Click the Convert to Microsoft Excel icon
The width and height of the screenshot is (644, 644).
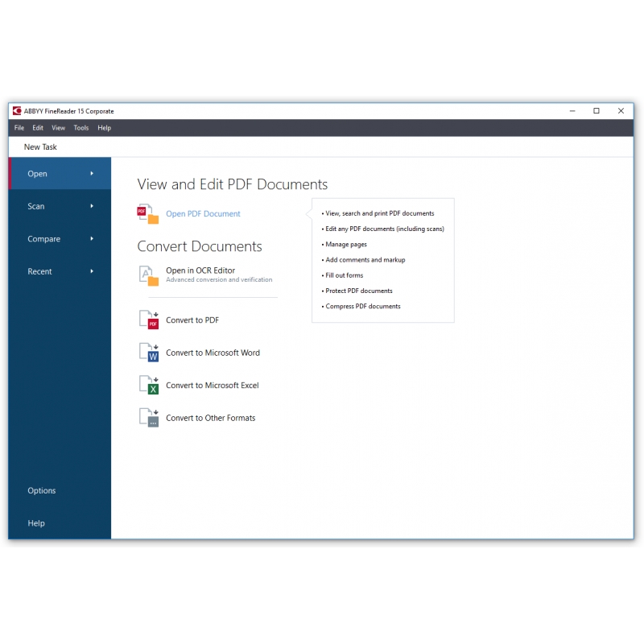(x=149, y=385)
